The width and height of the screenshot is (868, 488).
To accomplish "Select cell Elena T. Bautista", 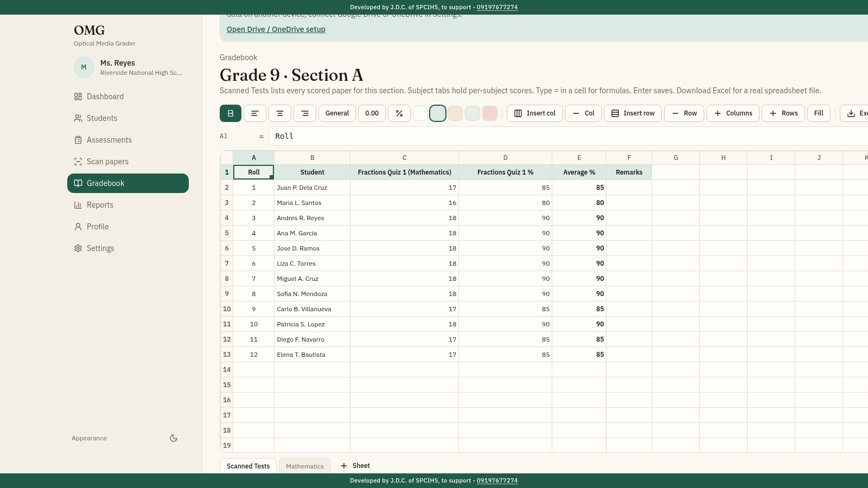I will click(x=312, y=355).
